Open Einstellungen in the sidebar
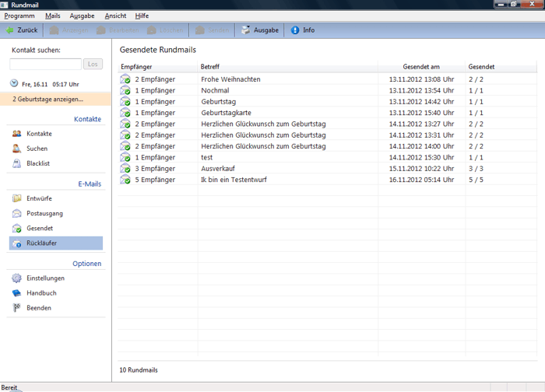 tap(45, 278)
